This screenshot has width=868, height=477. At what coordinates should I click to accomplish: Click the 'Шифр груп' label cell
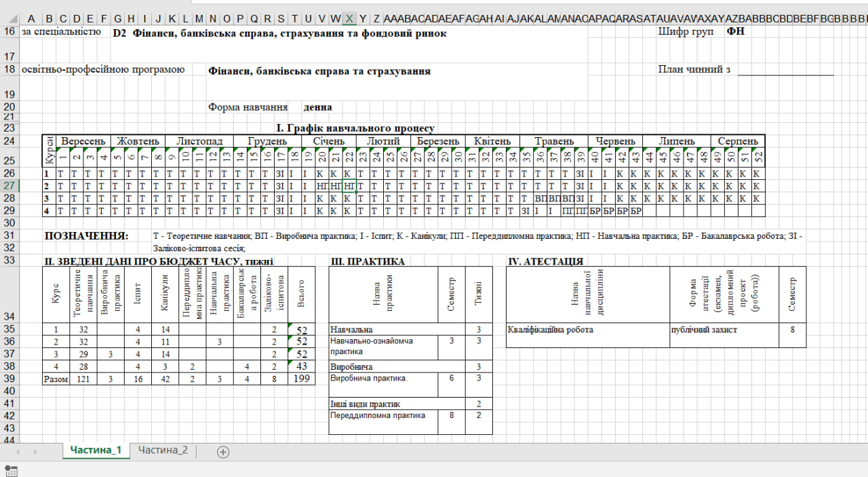pos(686,32)
